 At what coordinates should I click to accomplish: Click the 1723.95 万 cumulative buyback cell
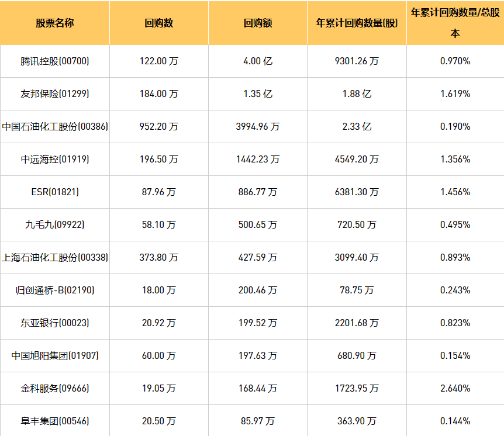coord(357,389)
